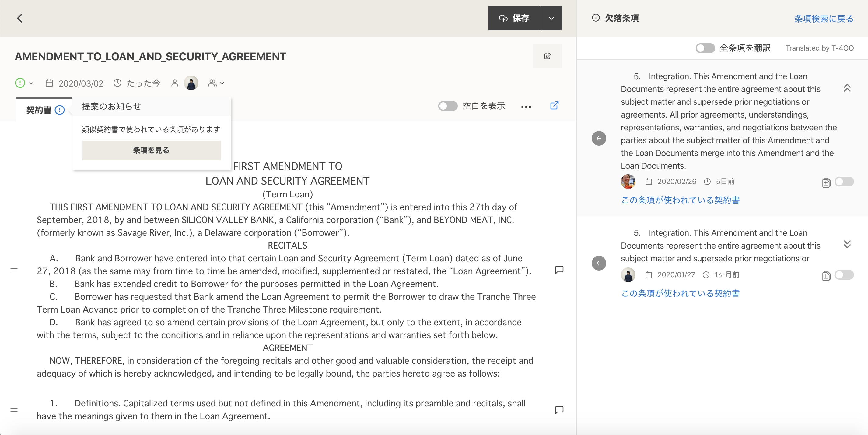Expand the second Integration clause
The image size is (868, 435).
pos(847,245)
